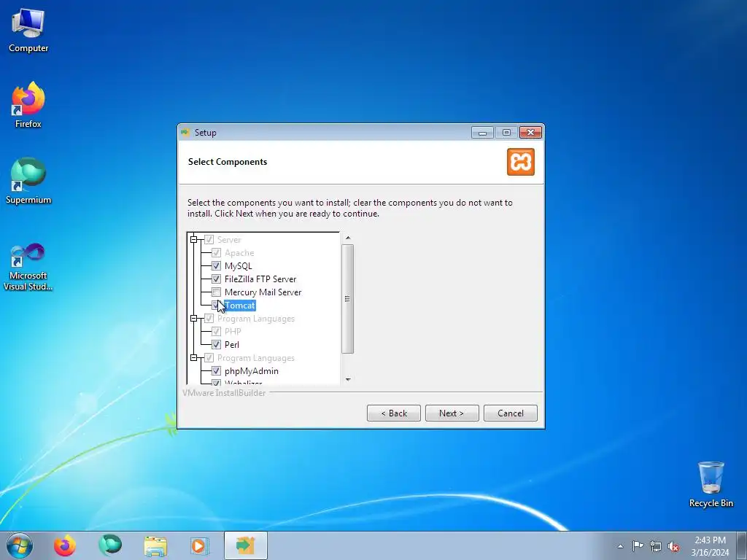Select the Setup installer taskbar button
This screenshot has height=560, width=747.
pos(245,545)
